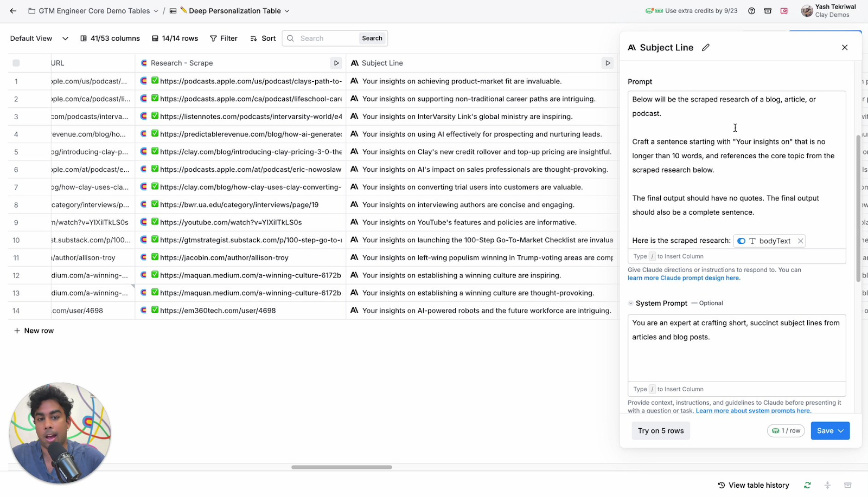The width and height of the screenshot is (868, 497).
Task: Click the refresh icon near table history
Action: pos(807,485)
